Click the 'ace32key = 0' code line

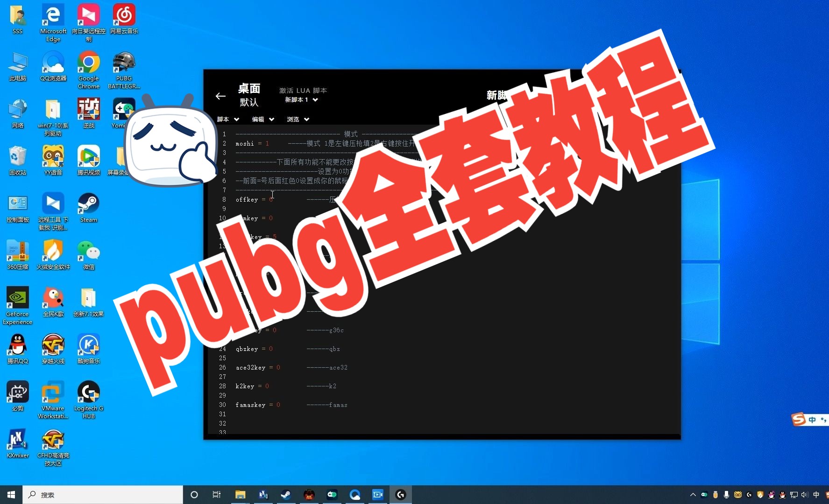[258, 367]
